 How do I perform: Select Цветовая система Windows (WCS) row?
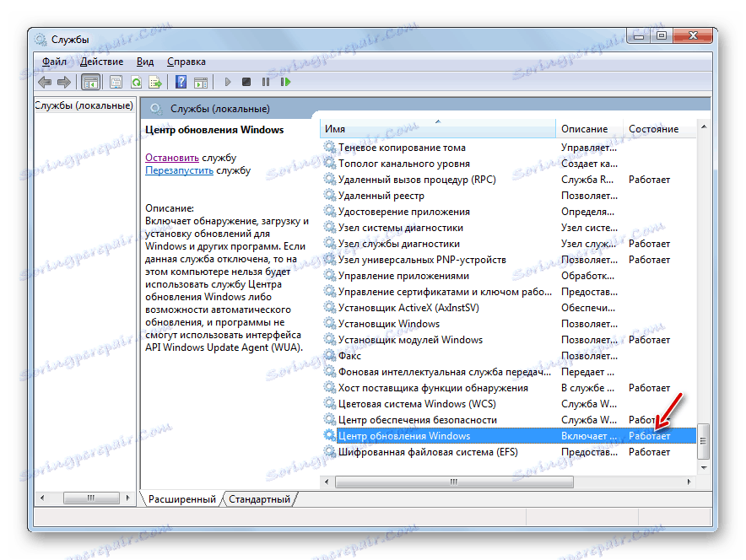509,404
